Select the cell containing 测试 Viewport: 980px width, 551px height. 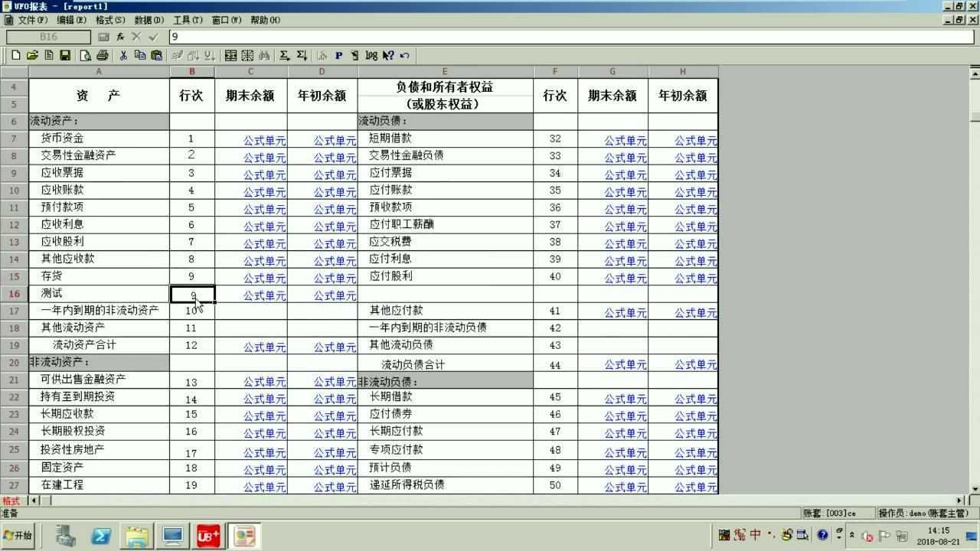pyautogui.click(x=100, y=293)
